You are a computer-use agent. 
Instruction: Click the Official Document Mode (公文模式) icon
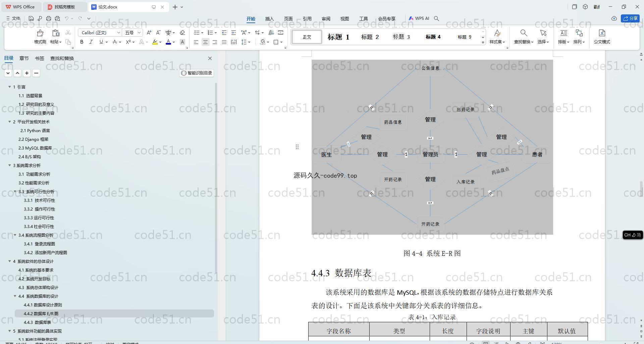[x=602, y=33]
